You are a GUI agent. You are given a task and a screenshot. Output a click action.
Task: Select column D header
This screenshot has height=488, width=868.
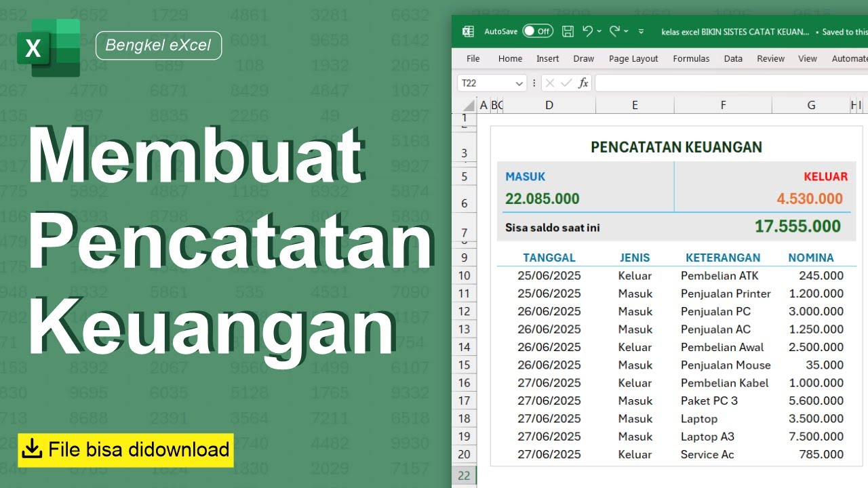pos(549,105)
